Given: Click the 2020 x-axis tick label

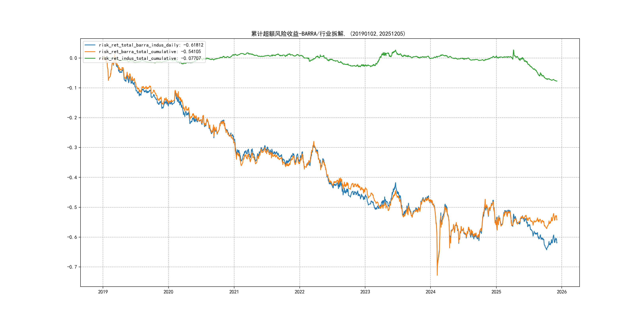Looking at the screenshot, I should tap(168, 292).
